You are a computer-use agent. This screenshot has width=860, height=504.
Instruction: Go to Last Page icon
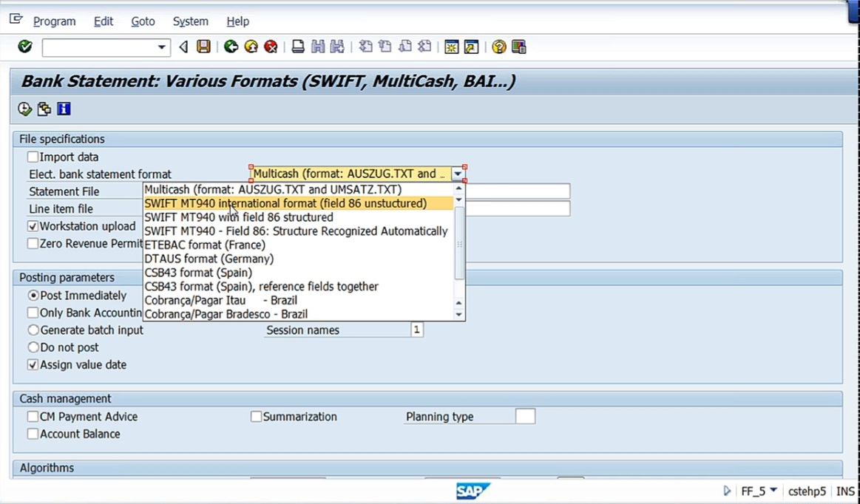(424, 47)
